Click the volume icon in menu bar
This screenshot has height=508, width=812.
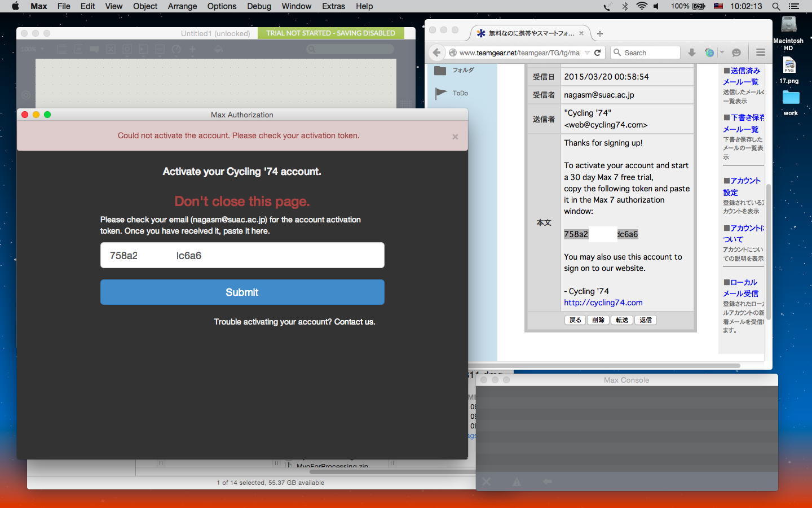(x=656, y=6)
